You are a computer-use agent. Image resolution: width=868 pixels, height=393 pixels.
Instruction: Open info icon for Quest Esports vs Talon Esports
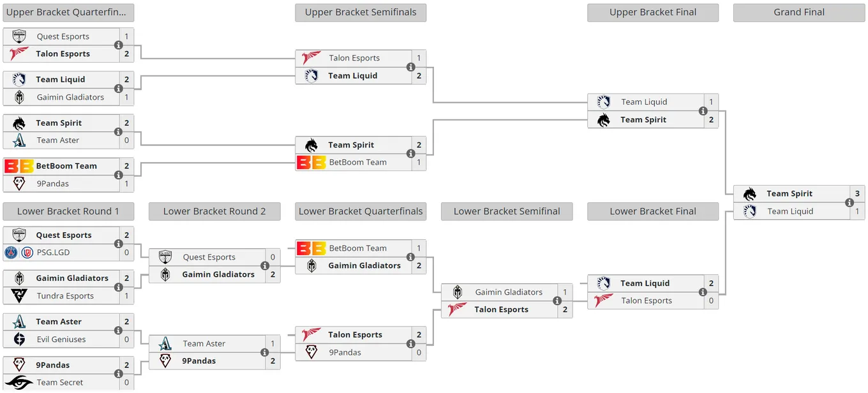[x=119, y=45]
